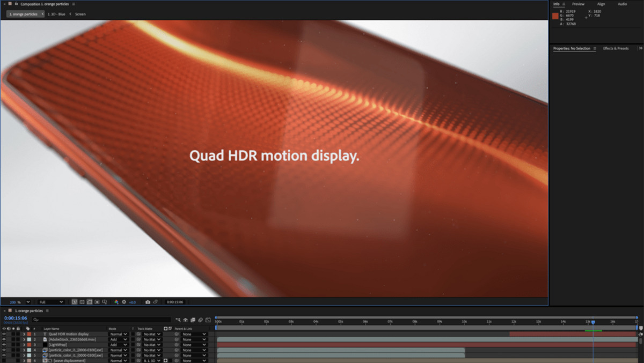
Task: Toggle the magnification region of interest icon
Action: 75,302
